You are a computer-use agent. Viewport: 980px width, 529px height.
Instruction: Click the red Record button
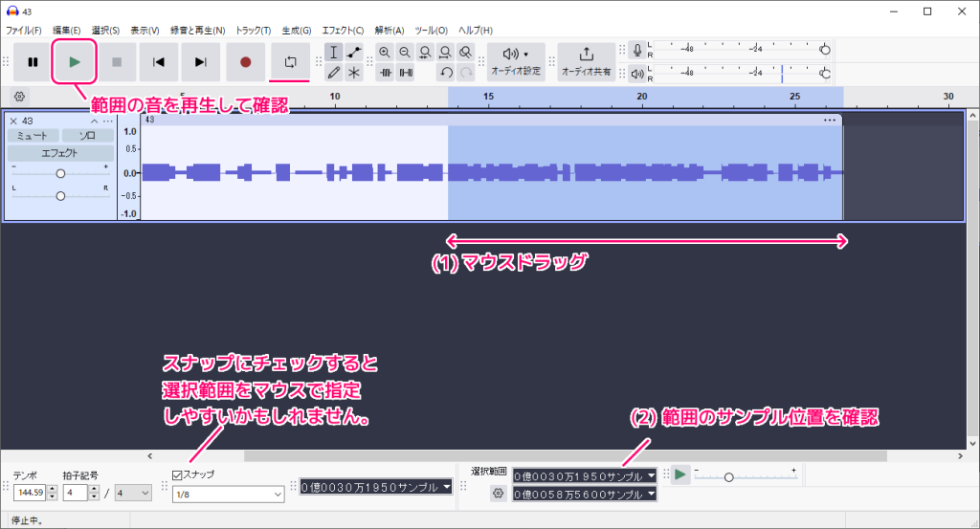point(246,62)
